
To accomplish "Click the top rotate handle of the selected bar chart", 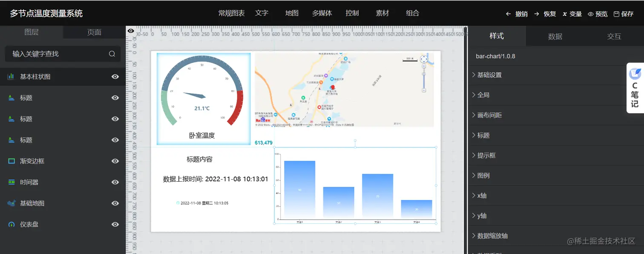I will (355, 140).
